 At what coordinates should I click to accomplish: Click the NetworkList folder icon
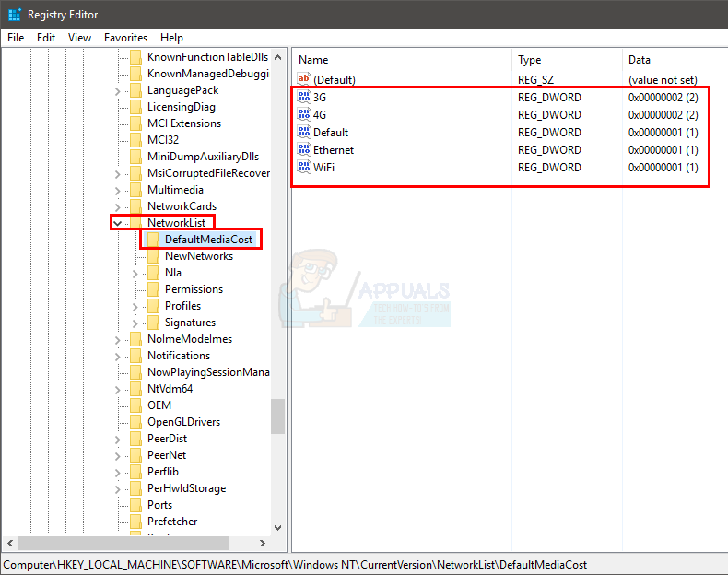click(136, 223)
